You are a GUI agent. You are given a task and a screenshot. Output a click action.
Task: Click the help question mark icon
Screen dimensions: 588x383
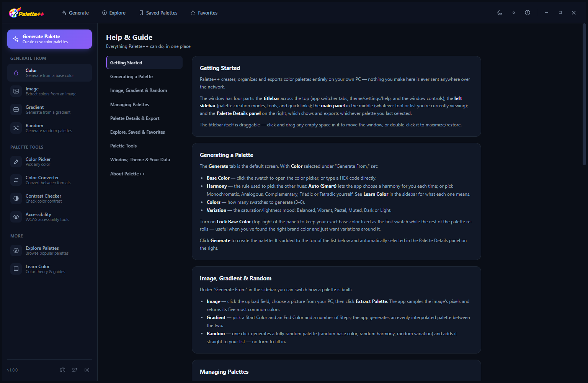tap(528, 13)
